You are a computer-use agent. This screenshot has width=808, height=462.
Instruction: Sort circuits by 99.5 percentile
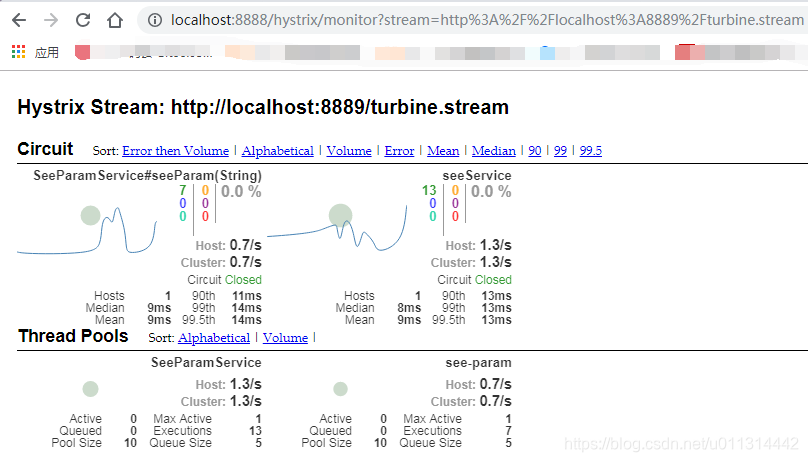[591, 151]
